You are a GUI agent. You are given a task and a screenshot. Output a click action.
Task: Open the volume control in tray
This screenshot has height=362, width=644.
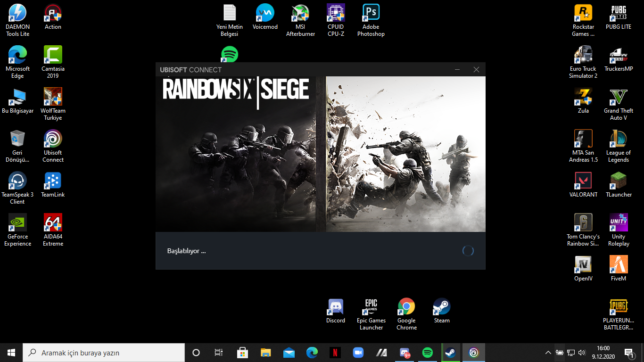click(x=582, y=353)
